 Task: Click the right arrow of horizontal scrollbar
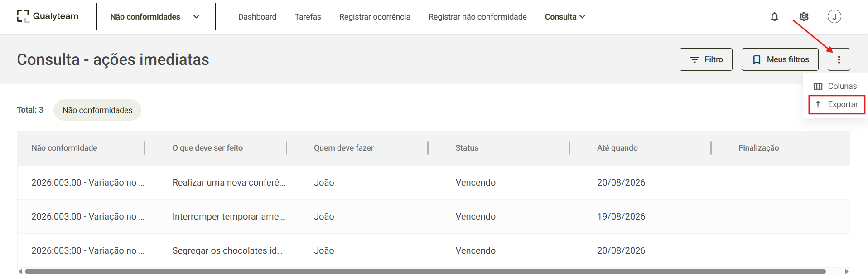pyautogui.click(x=846, y=271)
